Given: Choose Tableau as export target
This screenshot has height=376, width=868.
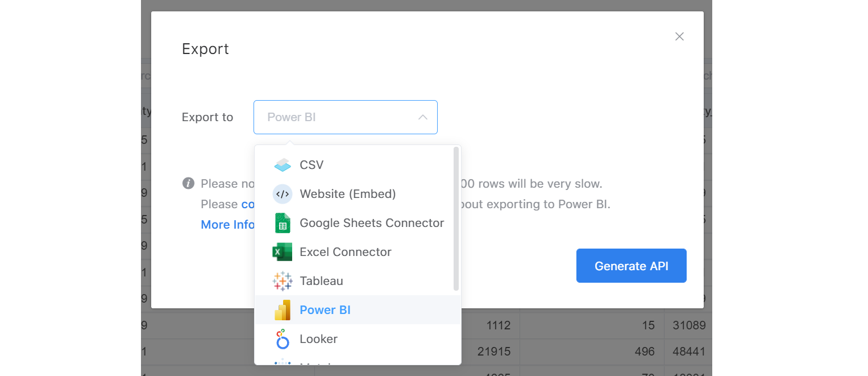Looking at the screenshot, I should [358, 281].
